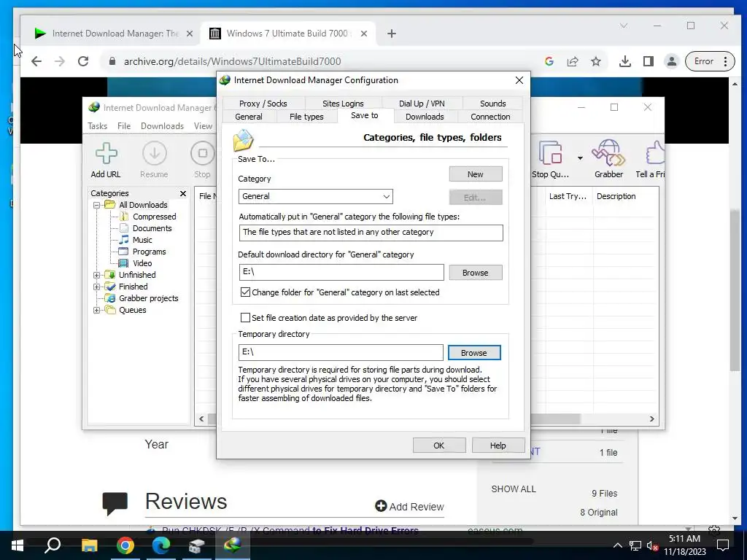Open the Category dropdown showing General
Image resolution: width=747 pixels, height=560 pixels.
coord(316,196)
